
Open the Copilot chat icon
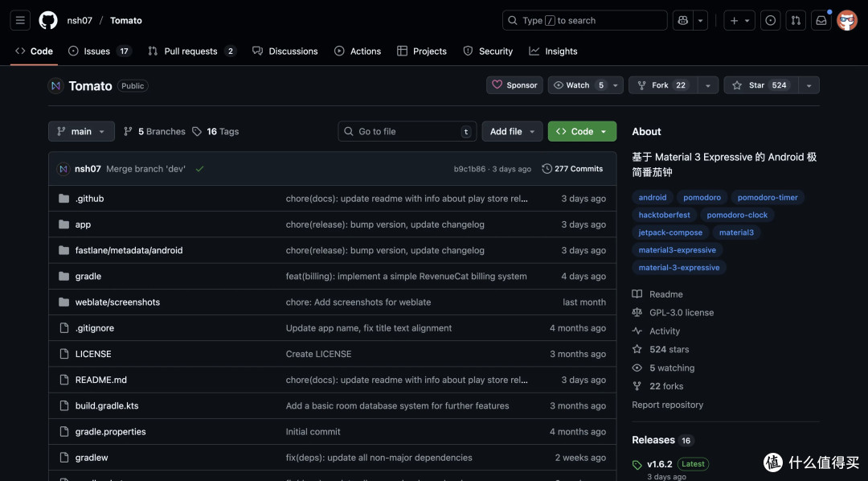coord(683,20)
